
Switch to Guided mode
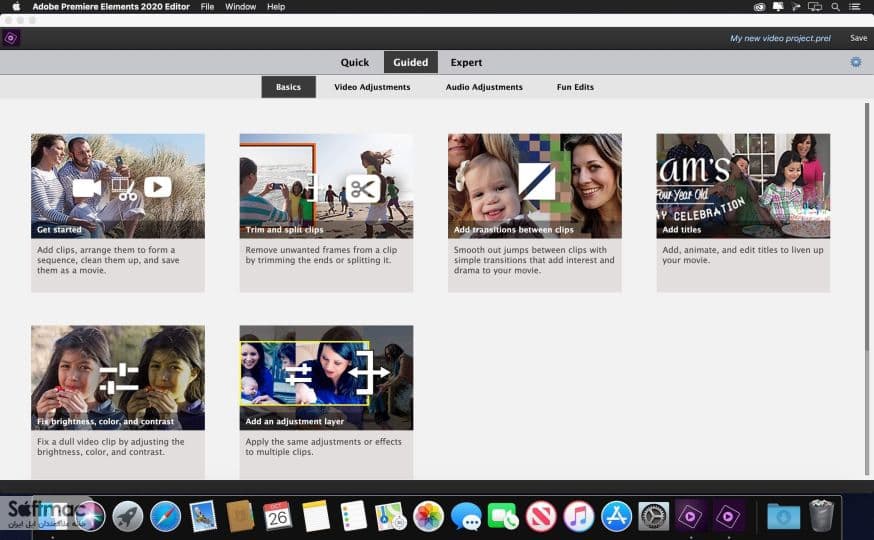click(x=411, y=62)
